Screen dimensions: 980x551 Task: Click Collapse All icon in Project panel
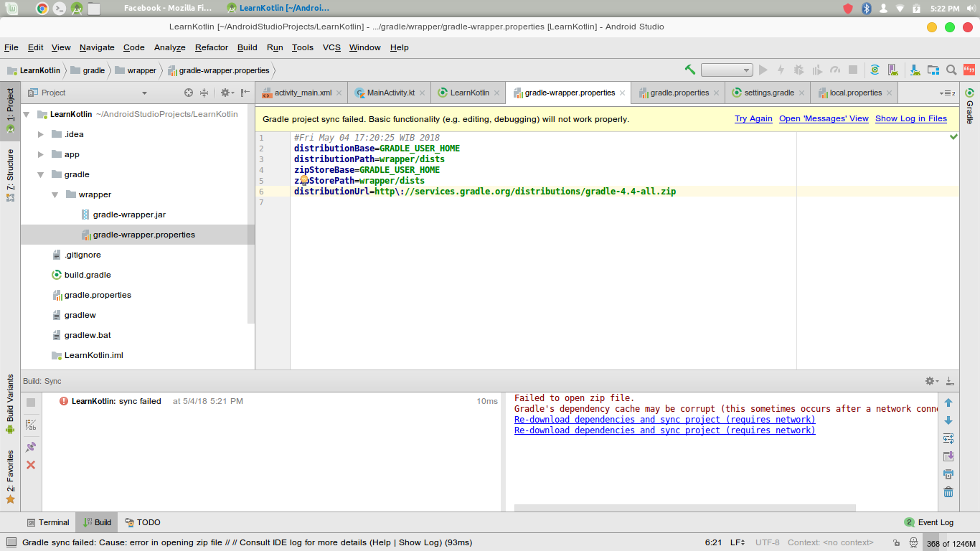(x=204, y=93)
